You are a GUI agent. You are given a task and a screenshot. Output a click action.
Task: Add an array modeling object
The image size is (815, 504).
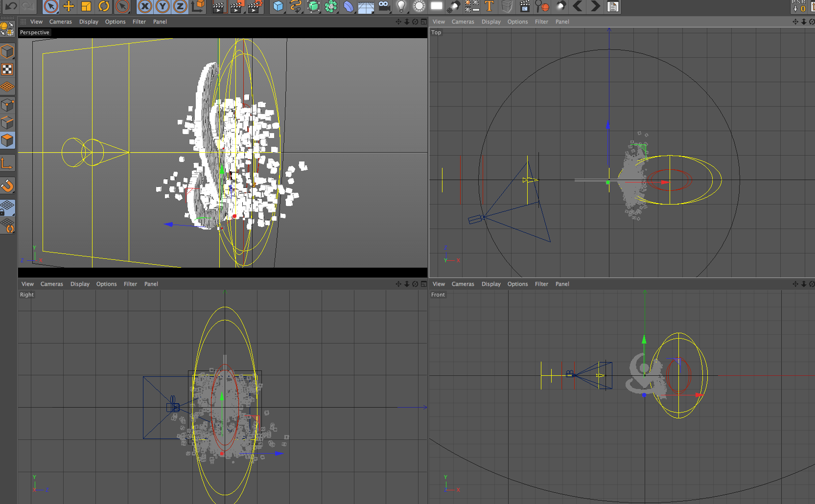pos(331,6)
